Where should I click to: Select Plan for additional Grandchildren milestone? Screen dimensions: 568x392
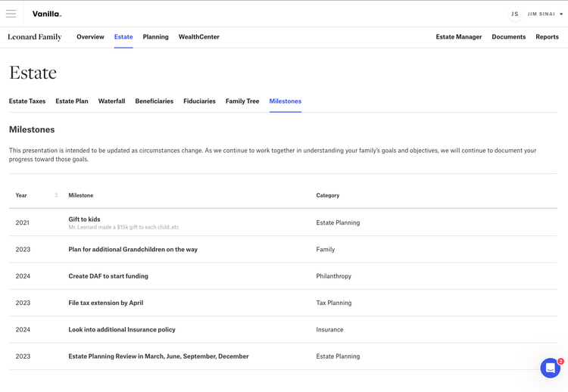[x=133, y=250]
